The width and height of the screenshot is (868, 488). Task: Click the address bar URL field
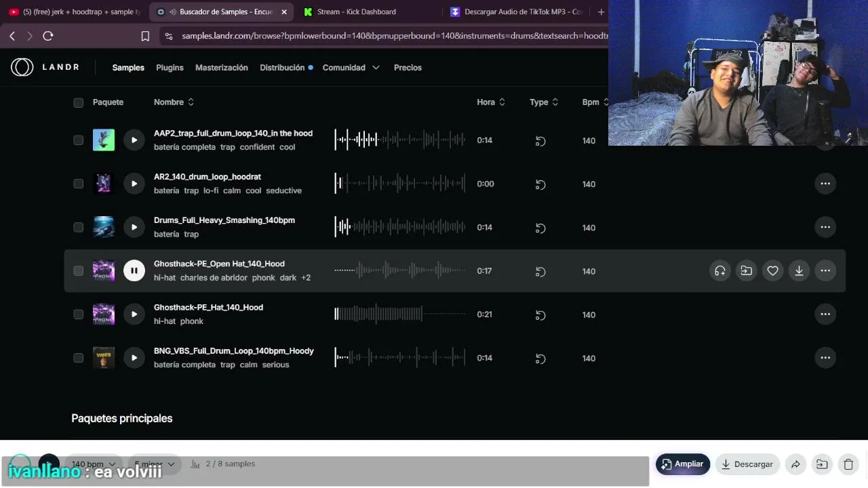pos(393,36)
